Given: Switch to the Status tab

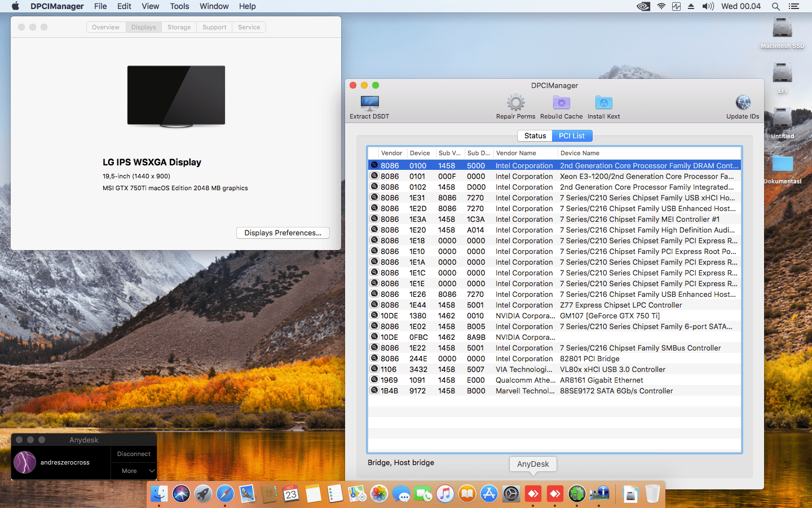Looking at the screenshot, I should [x=535, y=136].
